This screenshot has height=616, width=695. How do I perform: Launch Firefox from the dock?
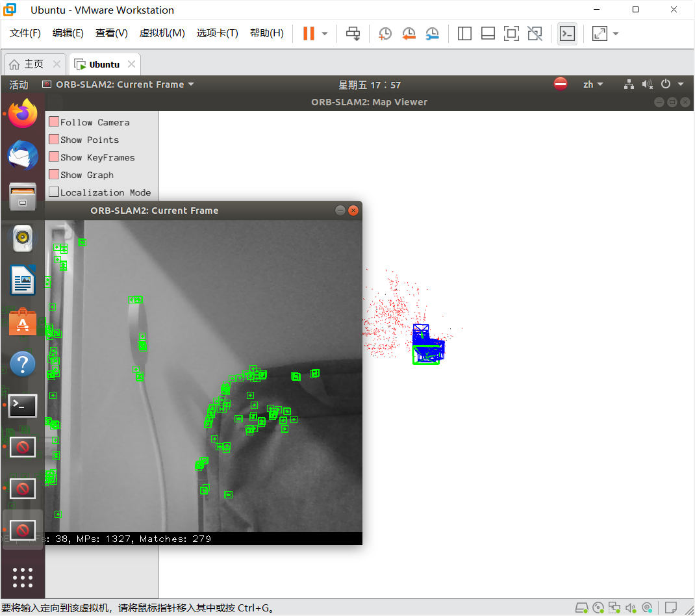coord(23,114)
